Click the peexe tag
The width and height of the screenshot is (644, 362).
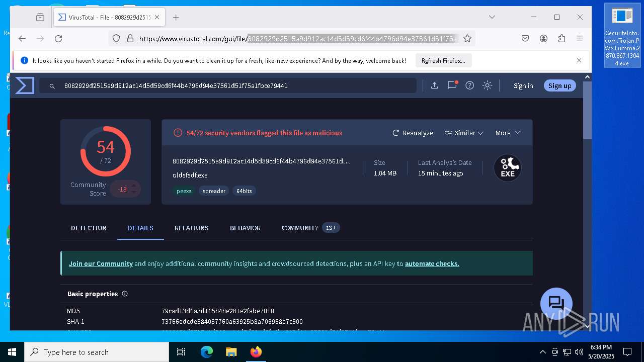click(x=184, y=191)
